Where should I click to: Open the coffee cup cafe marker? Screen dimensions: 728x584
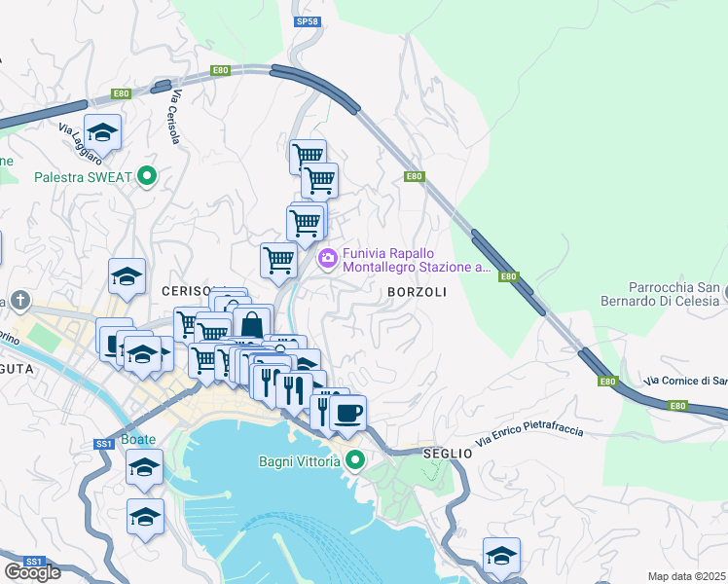348,414
